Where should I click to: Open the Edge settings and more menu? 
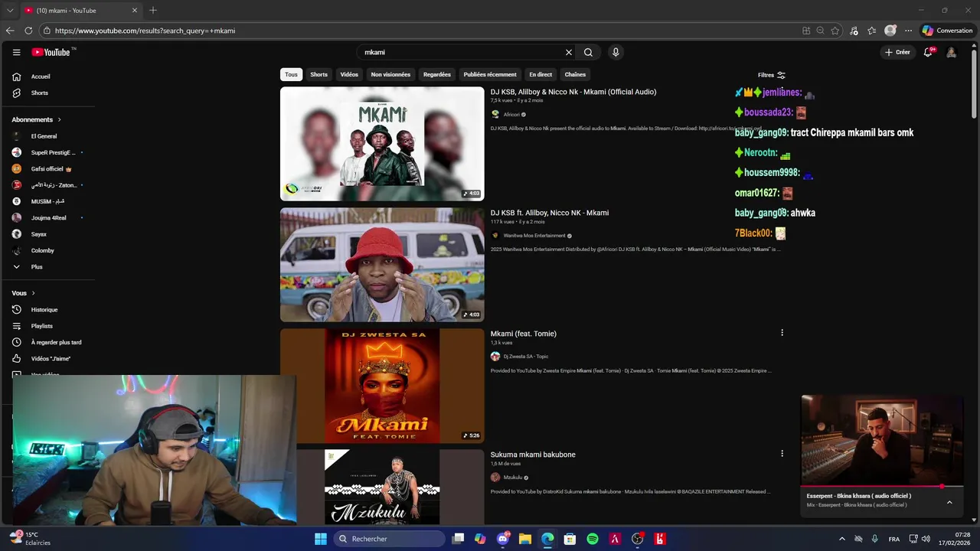point(908,31)
